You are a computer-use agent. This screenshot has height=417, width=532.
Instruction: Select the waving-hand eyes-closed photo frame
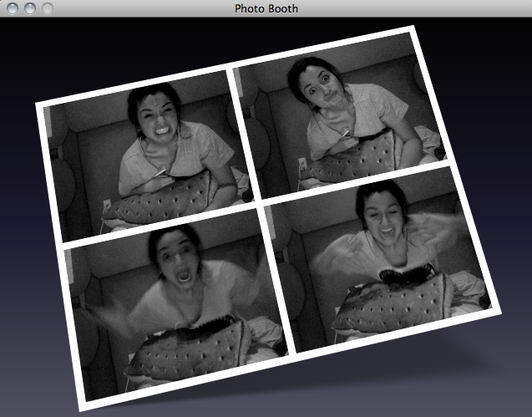pos(379,260)
